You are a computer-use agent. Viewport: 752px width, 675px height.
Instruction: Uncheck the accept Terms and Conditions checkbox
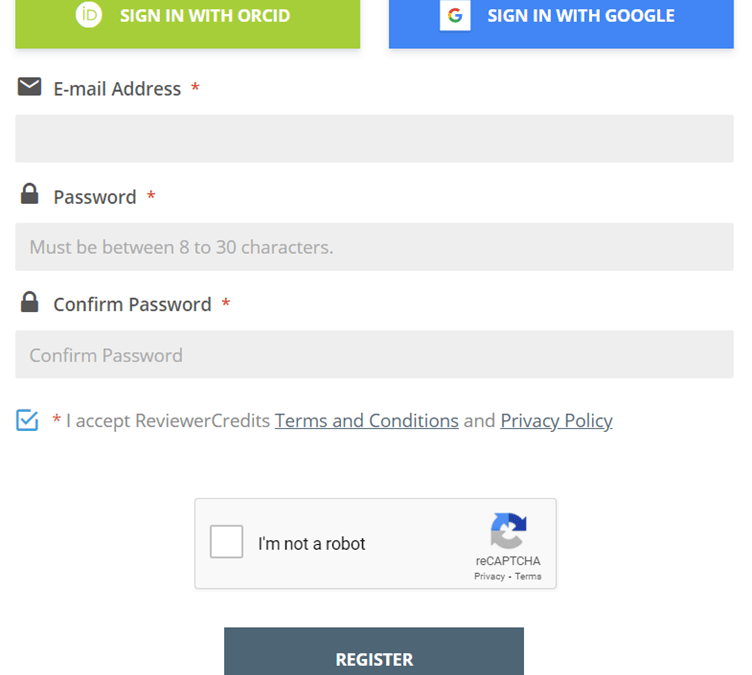click(27, 420)
